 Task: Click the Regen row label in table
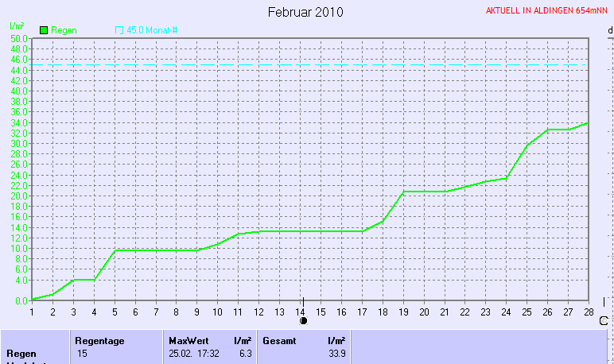click(x=22, y=352)
